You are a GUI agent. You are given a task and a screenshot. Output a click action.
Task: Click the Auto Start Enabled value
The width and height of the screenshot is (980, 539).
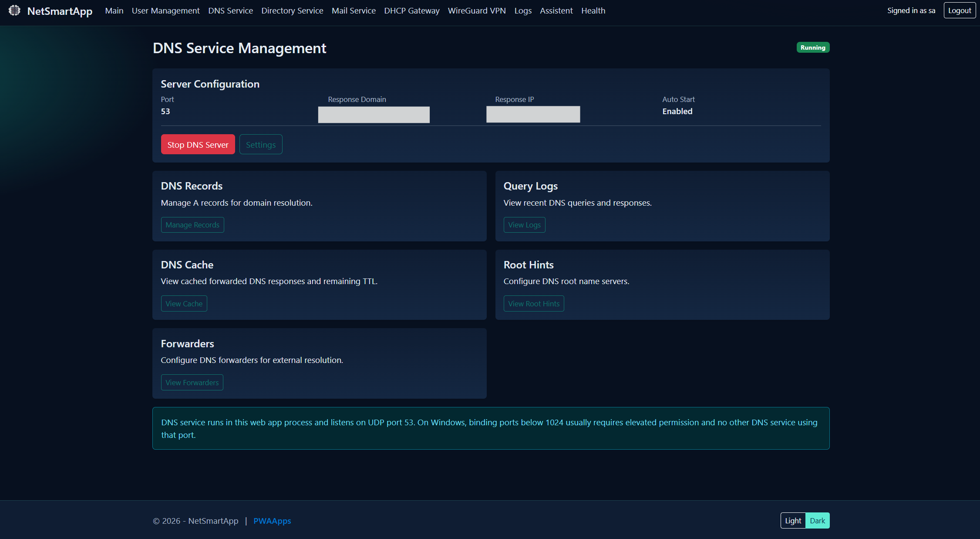pos(677,112)
